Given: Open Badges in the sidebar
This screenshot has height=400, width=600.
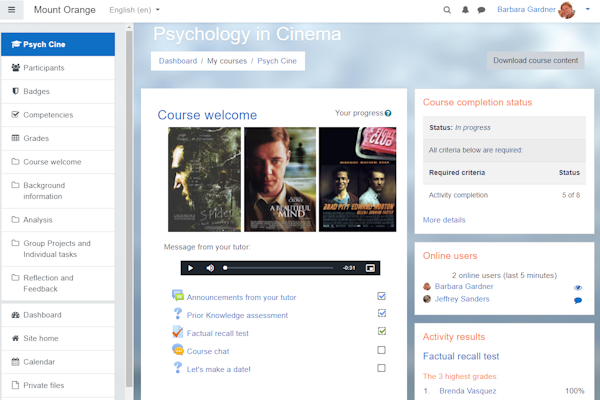Looking at the screenshot, I should tap(58, 91).
